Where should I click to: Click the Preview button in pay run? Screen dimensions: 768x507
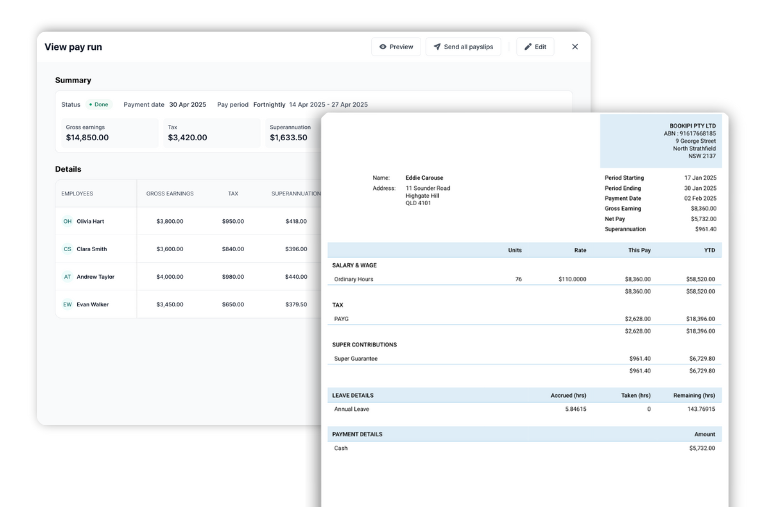click(396, 47)
